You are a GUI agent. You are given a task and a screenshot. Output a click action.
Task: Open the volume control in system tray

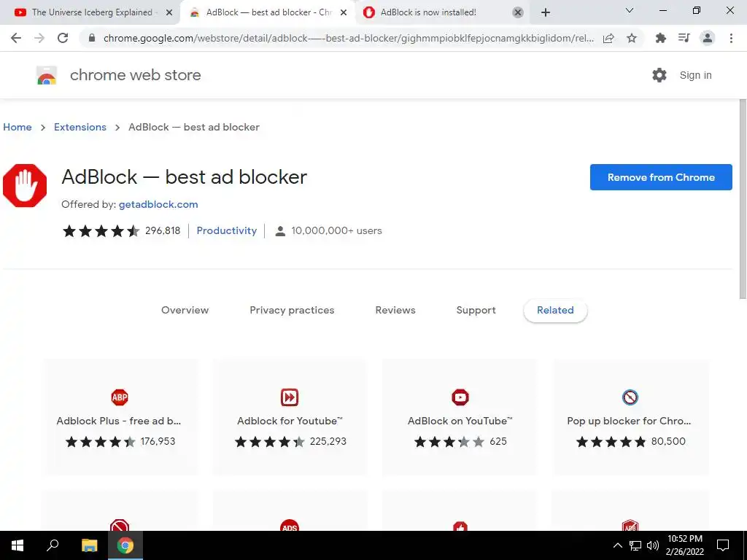pyautogui.click(x=653, y=545)
